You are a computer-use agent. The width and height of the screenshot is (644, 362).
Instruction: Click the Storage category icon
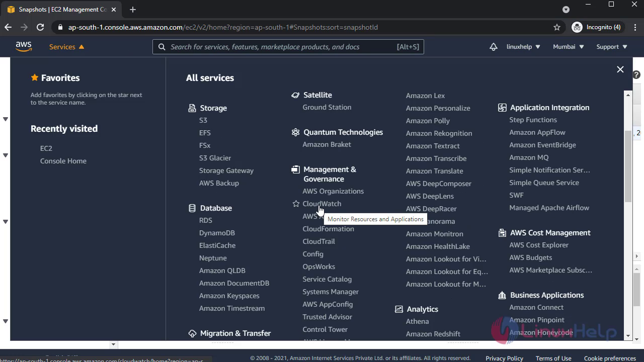click(x=192, y=108)
